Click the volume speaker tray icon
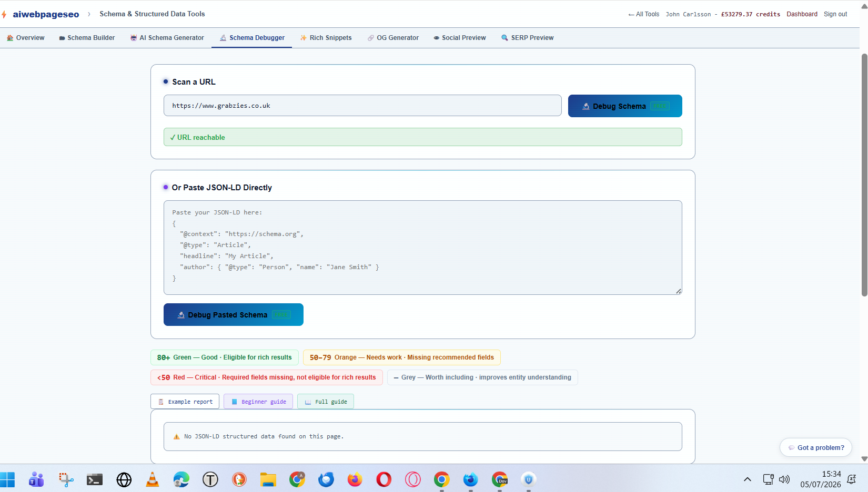The width and height of the screenshot is (868, 492). click(784, 479)
